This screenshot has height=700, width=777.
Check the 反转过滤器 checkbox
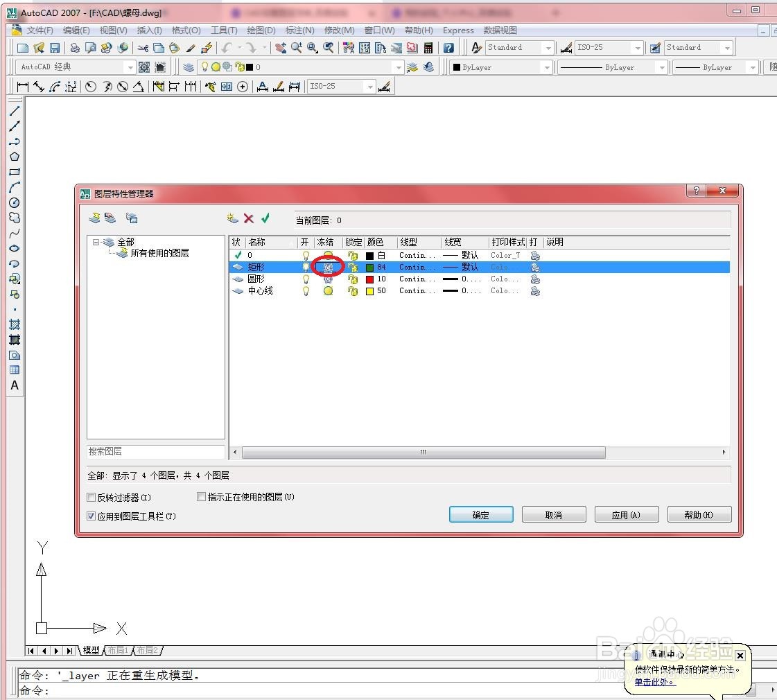[x=91, y=497]
